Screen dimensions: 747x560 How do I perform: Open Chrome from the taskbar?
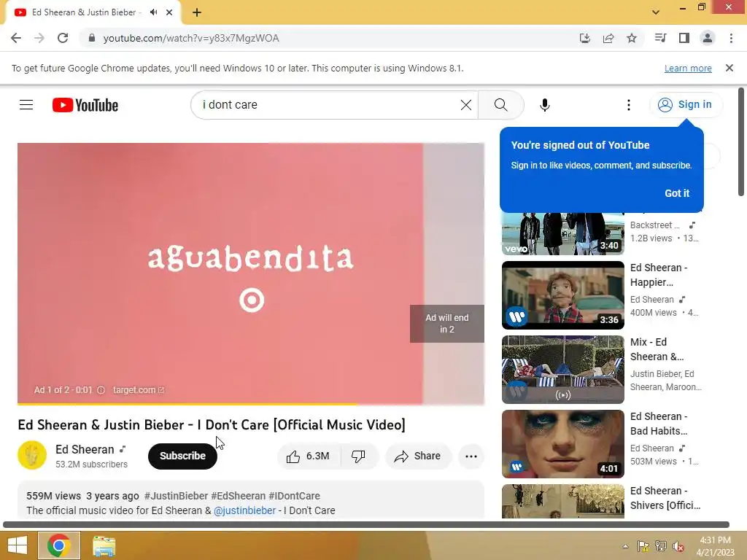59,545
